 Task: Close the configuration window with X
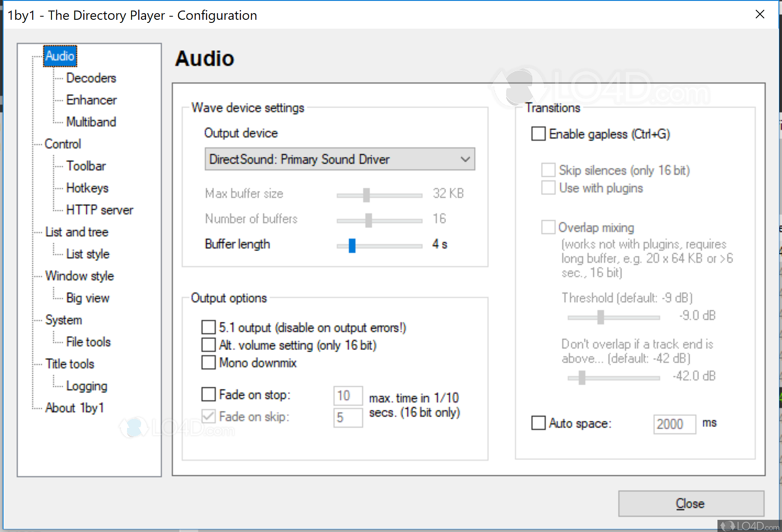tap(760, 15)
